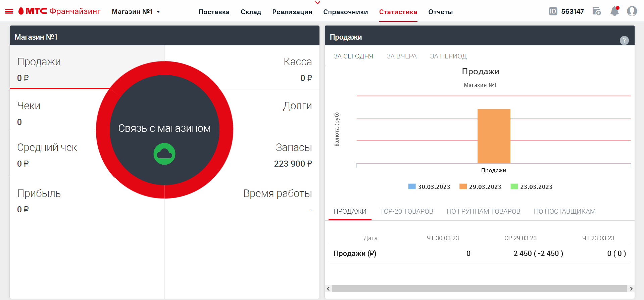Select the Чеки tile
The image size is (644, 300).
click(x=54, y=110)
